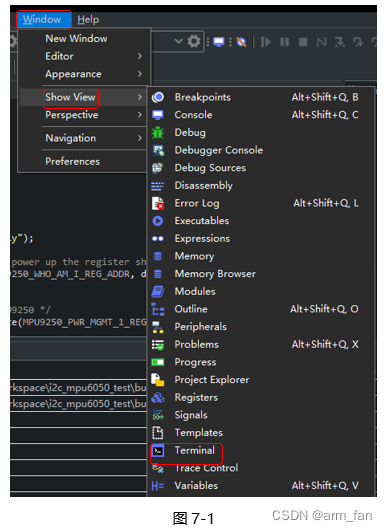Click the Terminal prompt icon
The height and width of the screenshot is (531, 387).
pos(158,451)
